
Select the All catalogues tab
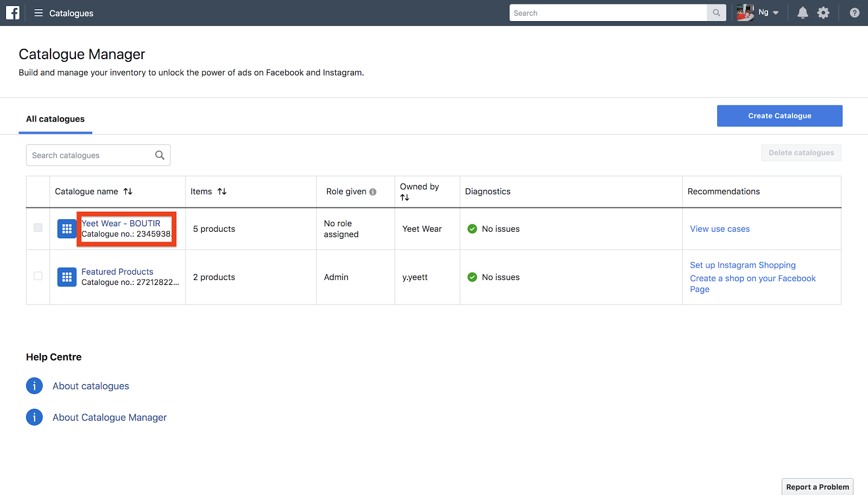55,119
